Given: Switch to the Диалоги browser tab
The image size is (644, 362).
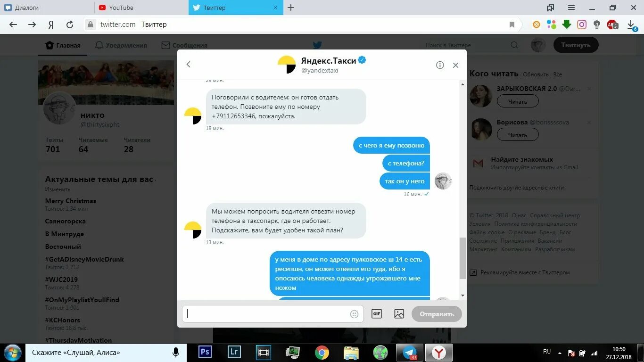Looking at the screenshot, I should [x=47, y=8].
